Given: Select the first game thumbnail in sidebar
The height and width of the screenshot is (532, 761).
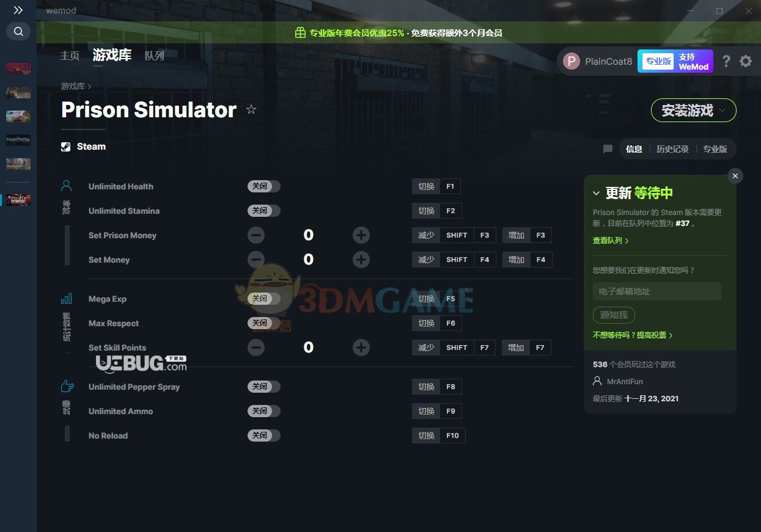Looking at the screenshot, I should point(18,68).
